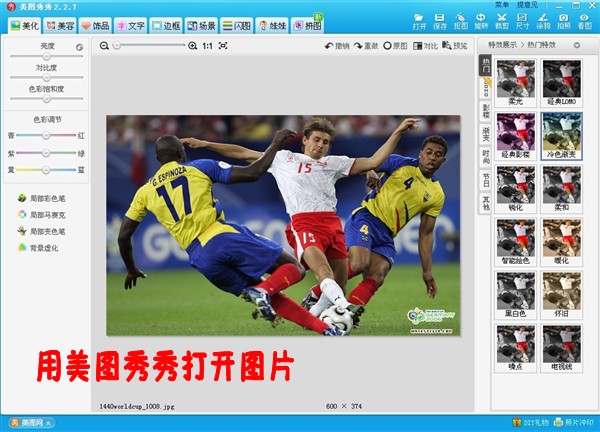Click the 保存 (save) icon
This screenshot has height=432, width=600.
click(441, 21)
